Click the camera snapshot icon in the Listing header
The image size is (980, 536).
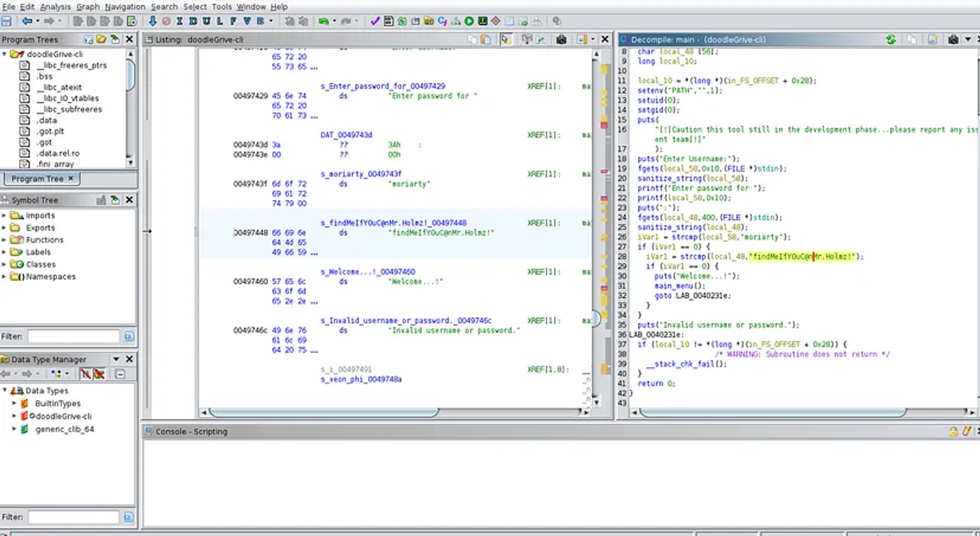[562, 40]
